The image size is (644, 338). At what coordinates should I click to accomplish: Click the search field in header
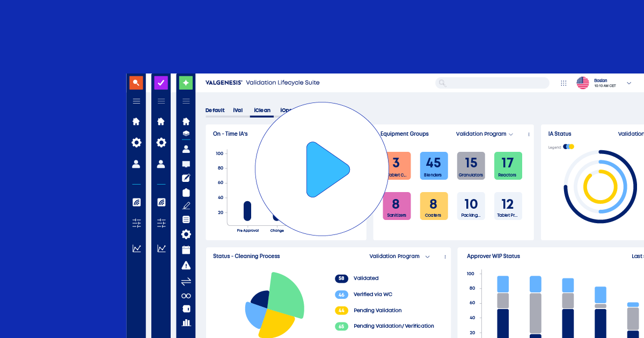tap(492, 83)
